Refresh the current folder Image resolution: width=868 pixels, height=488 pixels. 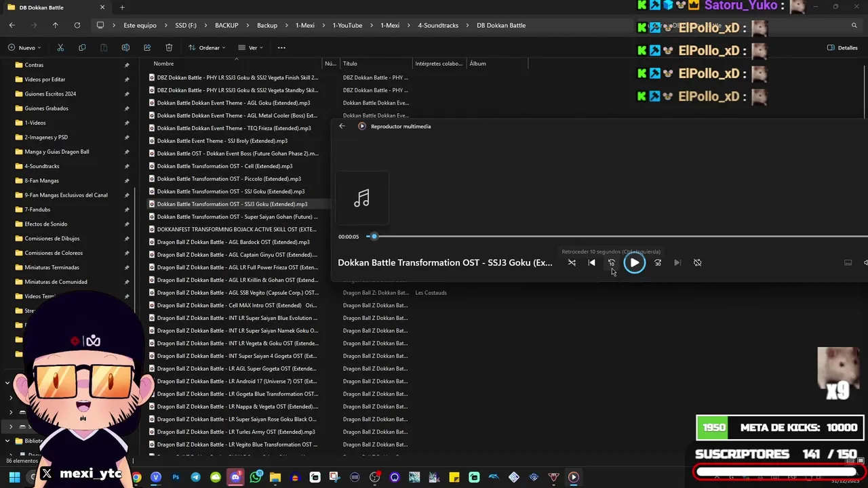click(x=77, y=25)
